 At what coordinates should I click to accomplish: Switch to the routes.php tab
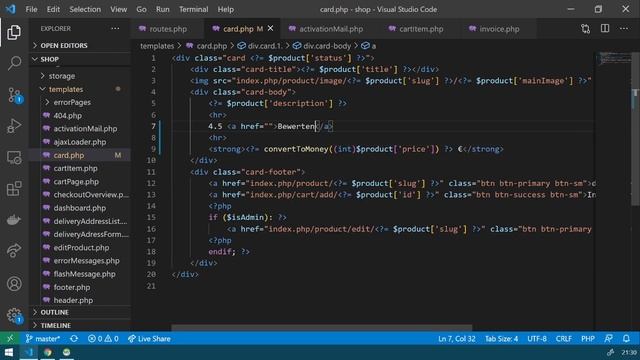tap(168, 29)
